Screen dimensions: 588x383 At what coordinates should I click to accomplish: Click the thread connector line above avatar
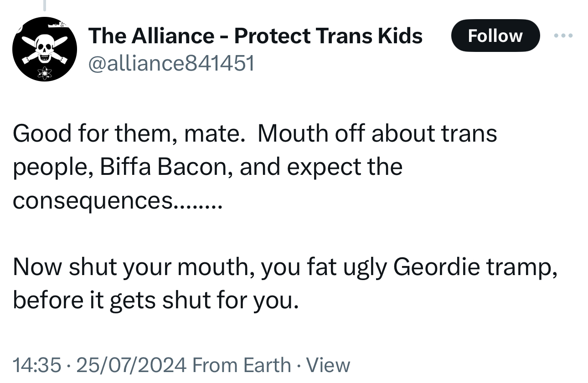click(44, 5)
